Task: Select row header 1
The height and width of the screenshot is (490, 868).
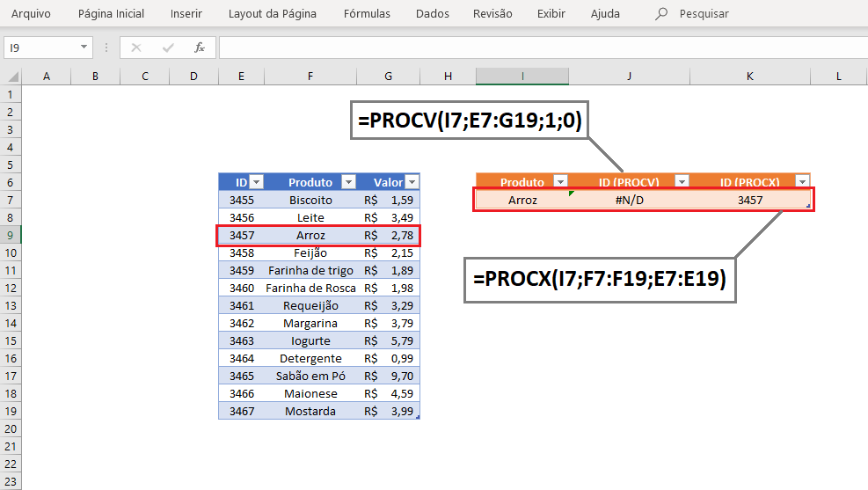Action: pos(11,95)
